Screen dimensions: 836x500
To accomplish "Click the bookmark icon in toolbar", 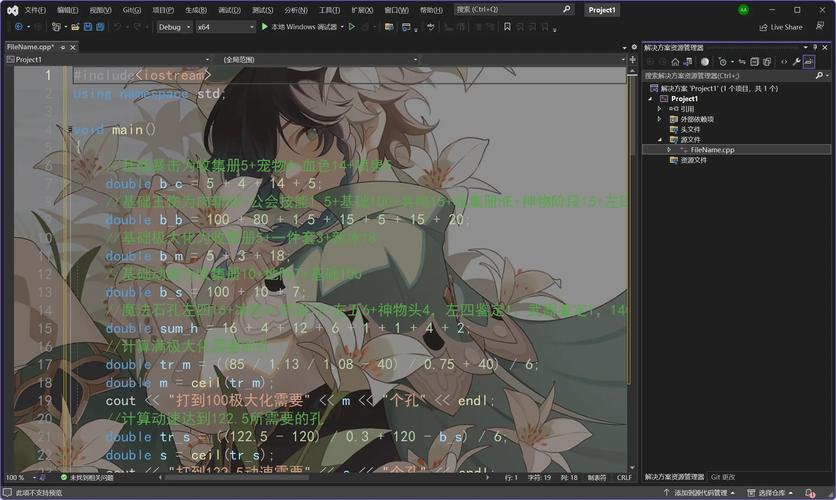I will coord(507,27).
